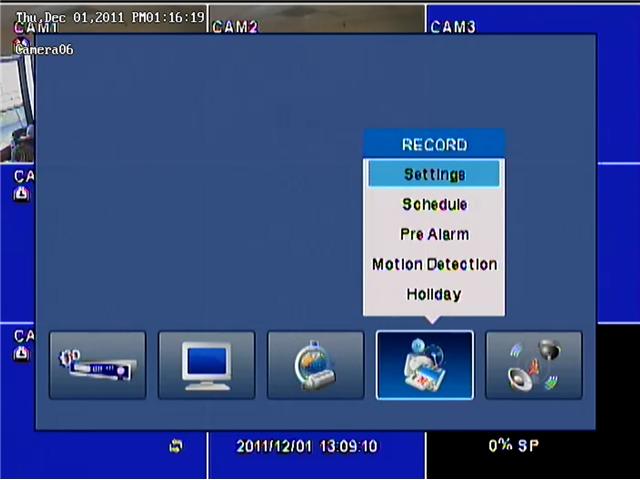
Task: Choose Schedule from the RECORD menu
Action: click(434, 204)
